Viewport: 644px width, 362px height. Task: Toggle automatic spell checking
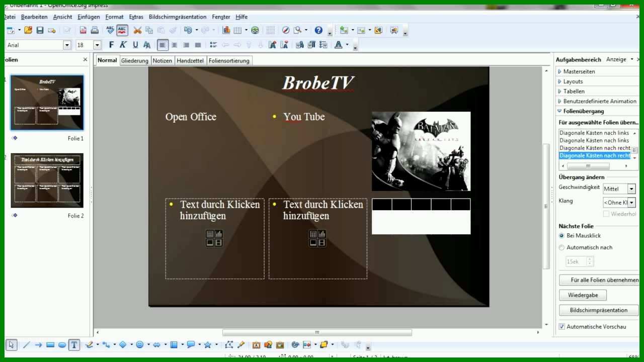point(122,30)
